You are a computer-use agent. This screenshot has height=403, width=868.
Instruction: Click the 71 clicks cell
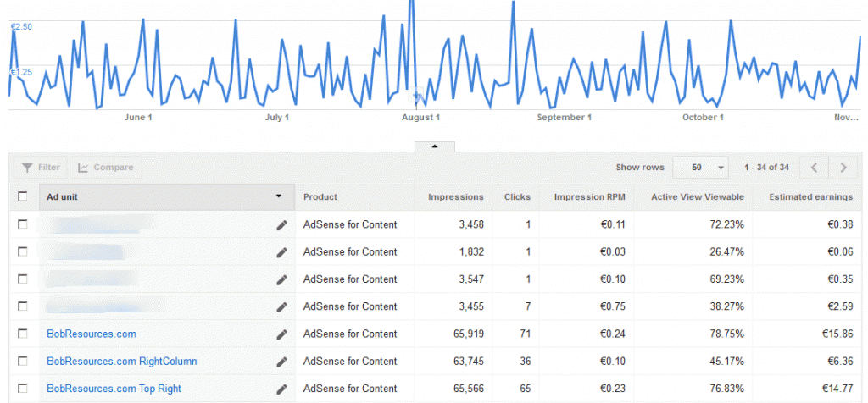pos(526,334)
